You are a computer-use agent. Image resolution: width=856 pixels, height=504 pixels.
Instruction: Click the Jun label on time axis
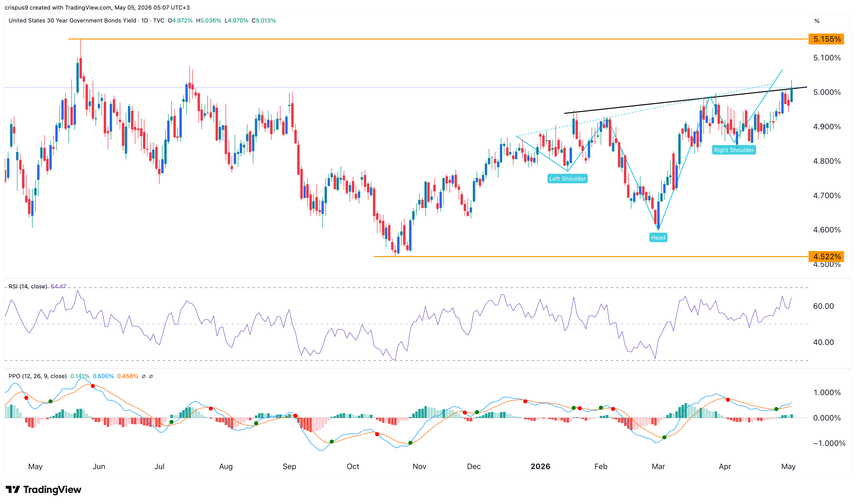pos(99,466)
